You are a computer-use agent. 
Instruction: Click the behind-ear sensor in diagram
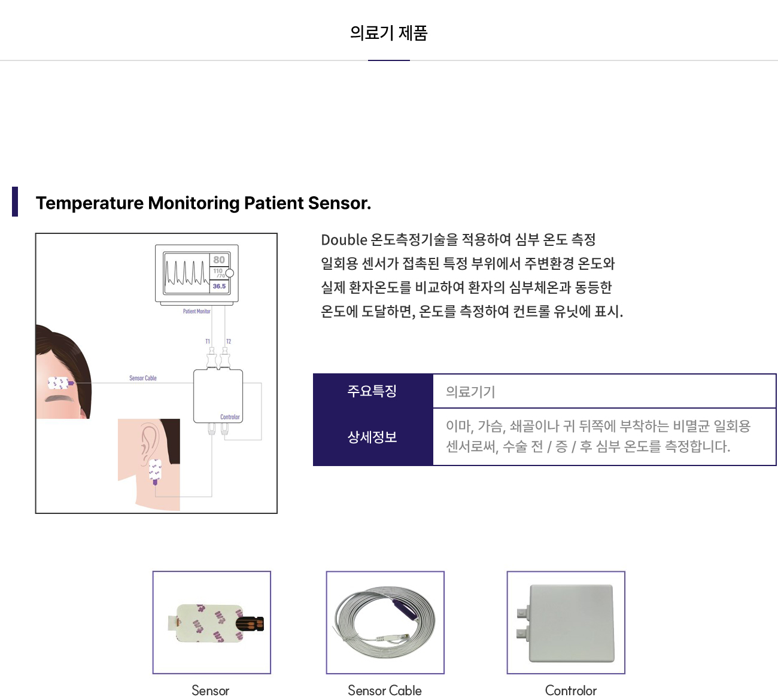point(155,471)
